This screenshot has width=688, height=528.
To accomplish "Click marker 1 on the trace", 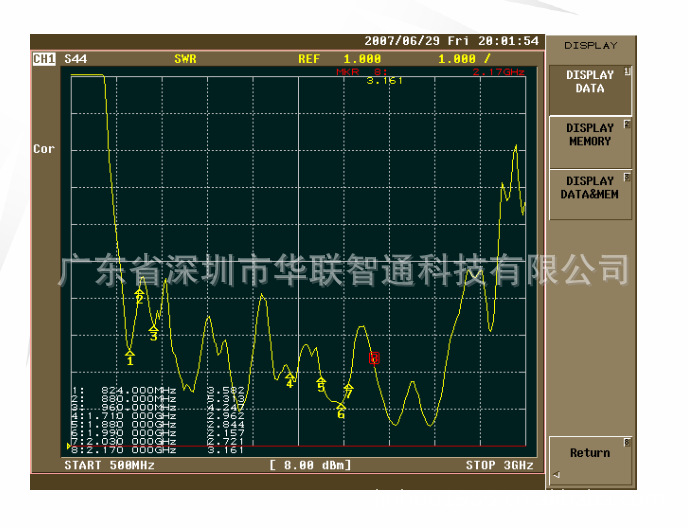I will click(130, 354).
